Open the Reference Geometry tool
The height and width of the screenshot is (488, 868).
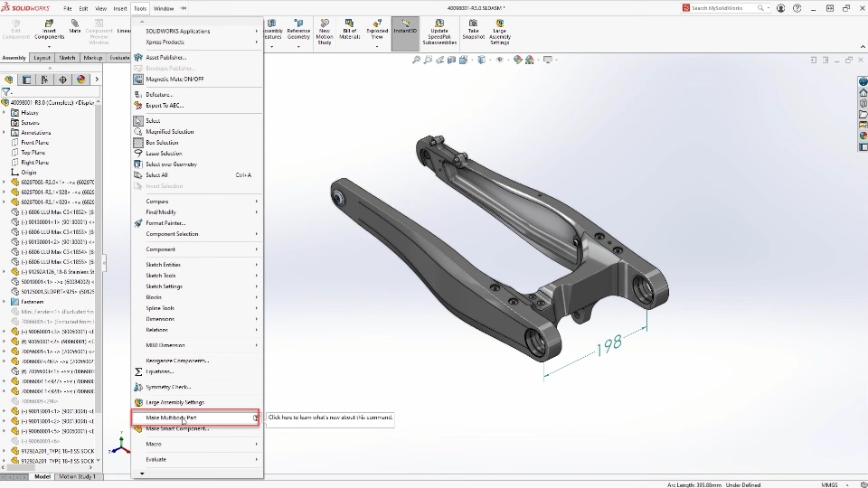tap(298, 30)
